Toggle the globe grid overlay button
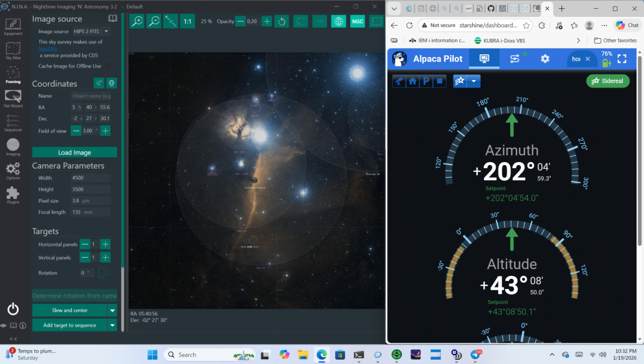Viewport: 644px width, 364px height. click(x=338, y=21)
